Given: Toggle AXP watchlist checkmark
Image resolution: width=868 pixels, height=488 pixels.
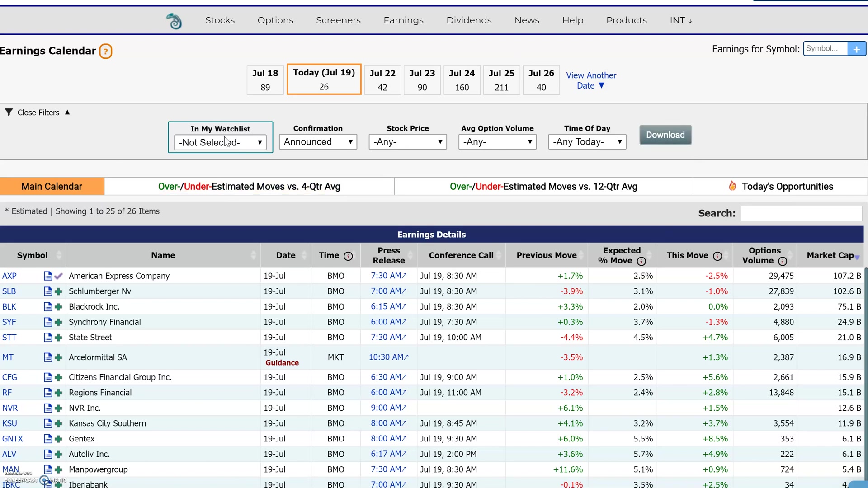Looking at the screenshot, I should (x=58, y=276).
